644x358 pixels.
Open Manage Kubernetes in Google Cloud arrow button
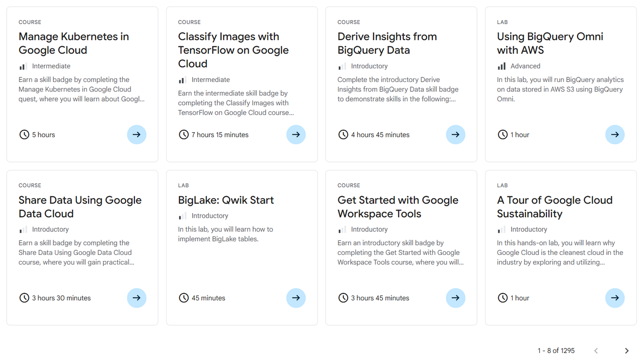(136, 135)
